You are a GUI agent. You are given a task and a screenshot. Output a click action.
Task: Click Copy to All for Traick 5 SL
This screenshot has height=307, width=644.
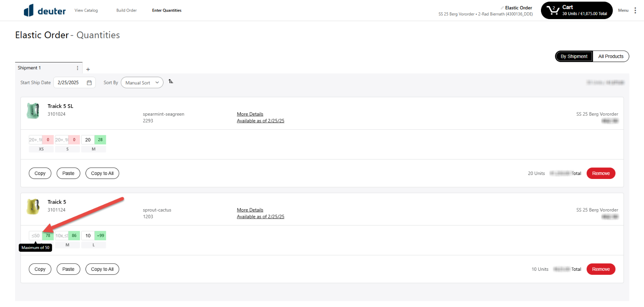tap(102, 173)
